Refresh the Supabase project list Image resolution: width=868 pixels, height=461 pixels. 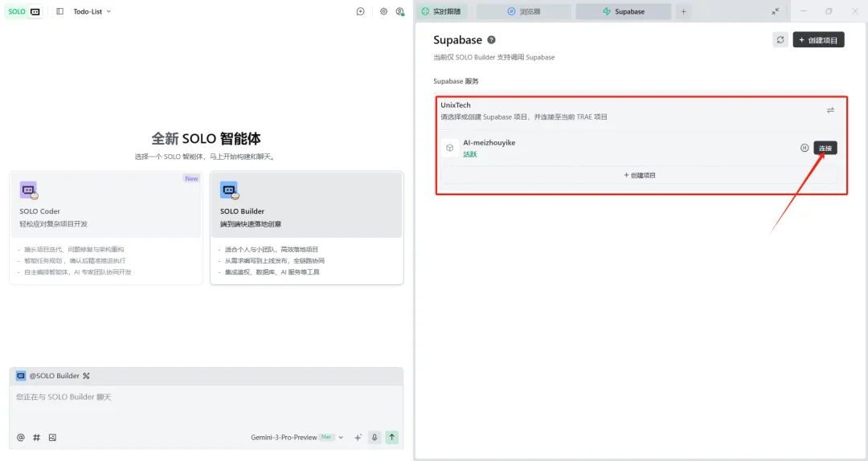(x=780, y=40)
